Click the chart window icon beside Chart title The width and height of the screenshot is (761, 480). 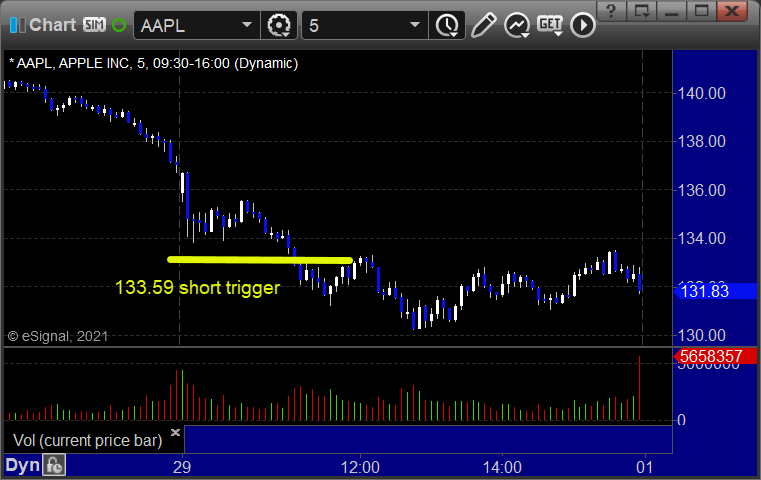click(17, 25)
